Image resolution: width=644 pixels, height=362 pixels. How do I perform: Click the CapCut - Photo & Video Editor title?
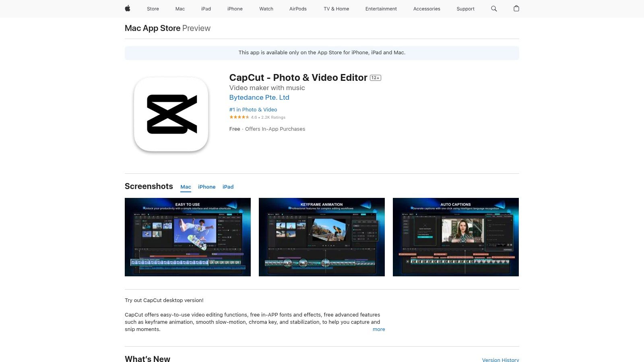click(x=298, y=78)
